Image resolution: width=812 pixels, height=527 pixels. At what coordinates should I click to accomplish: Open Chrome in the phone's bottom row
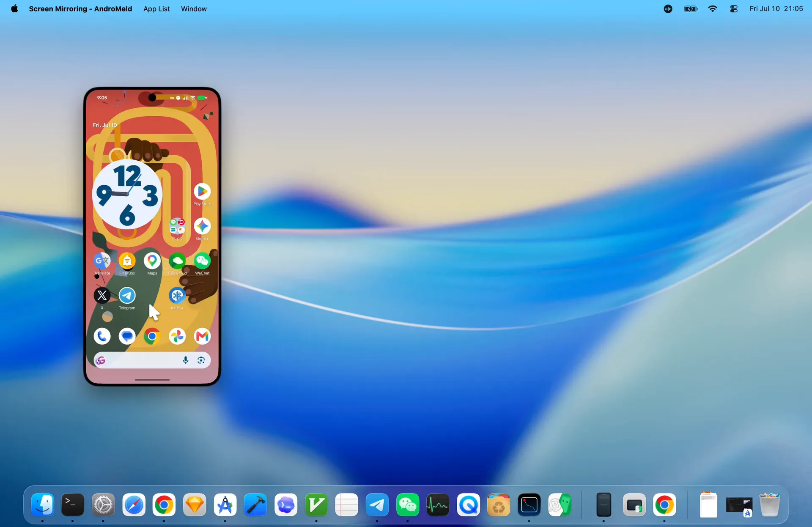(152, 336)
